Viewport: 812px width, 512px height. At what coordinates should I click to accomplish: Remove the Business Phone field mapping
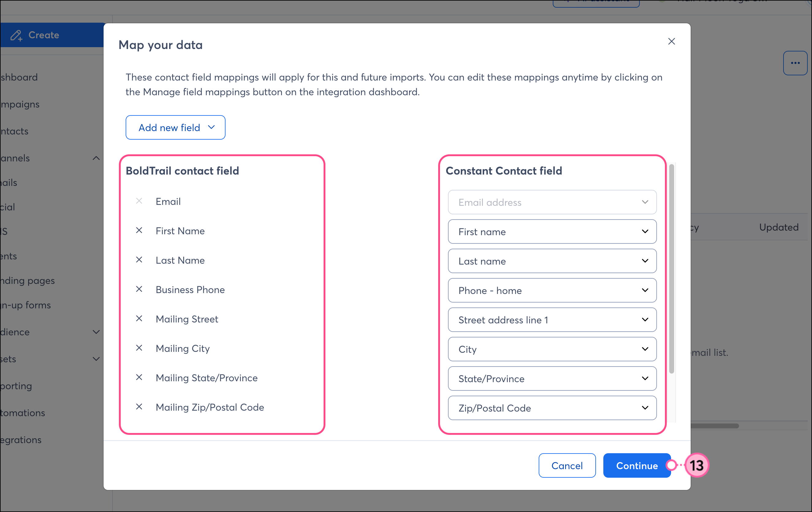[x=139, y=289]
